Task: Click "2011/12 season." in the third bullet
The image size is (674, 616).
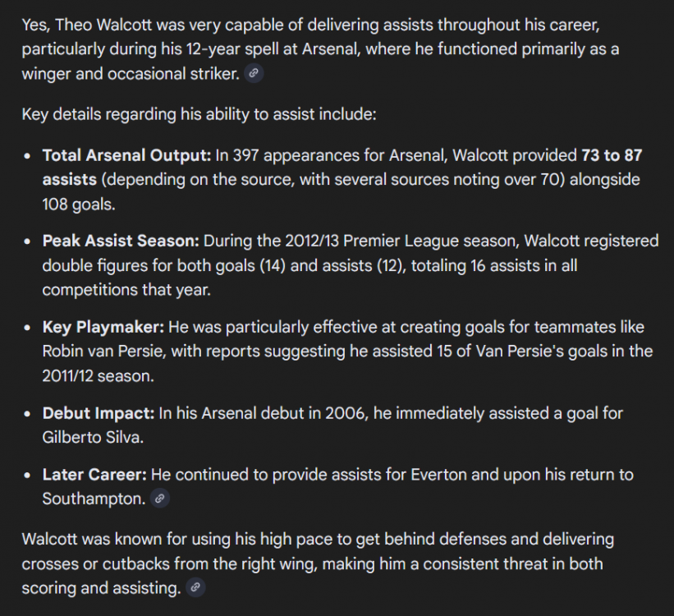Action: point(99,376)
